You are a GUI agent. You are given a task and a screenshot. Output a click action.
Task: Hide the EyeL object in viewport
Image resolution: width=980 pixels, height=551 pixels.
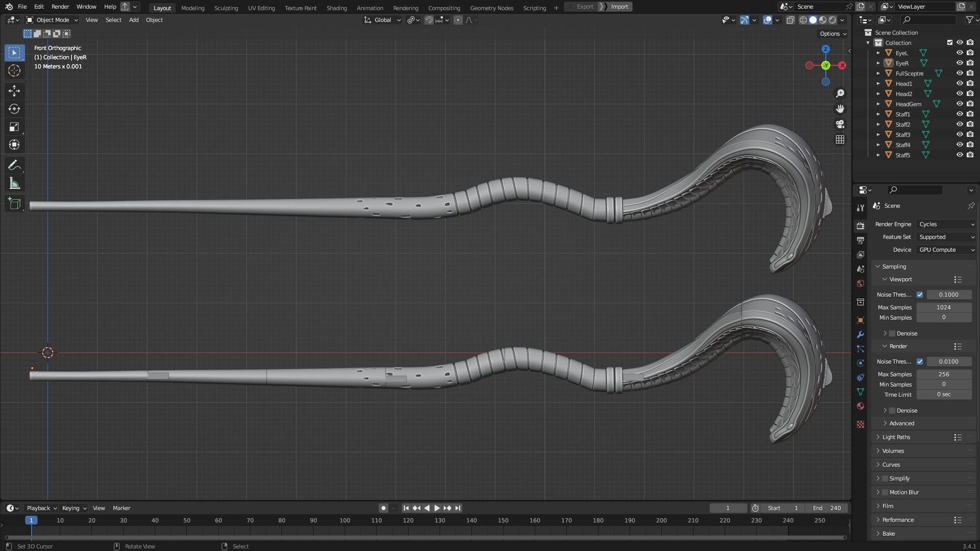point(960,53)
